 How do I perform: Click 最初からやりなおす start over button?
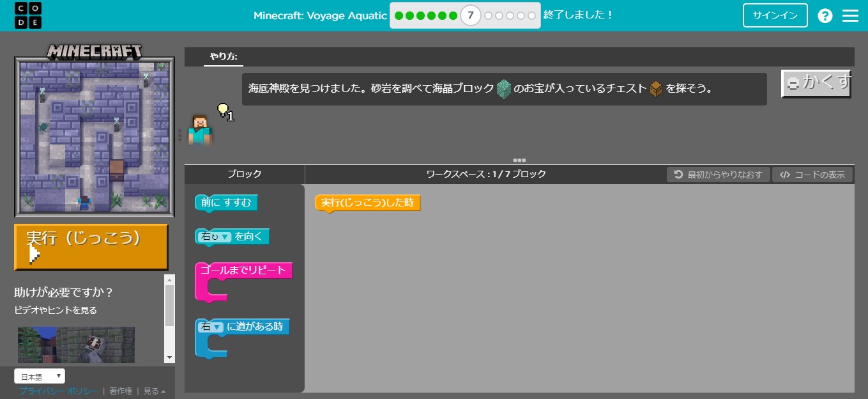pos(718,175)
